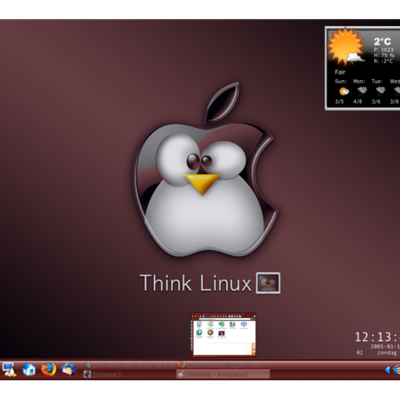The height and width of the screenshot is (400, 400).
Task: Switch to the KDE-Look.org Firefox taskbar entry
Action: click(x=223, y=365)
